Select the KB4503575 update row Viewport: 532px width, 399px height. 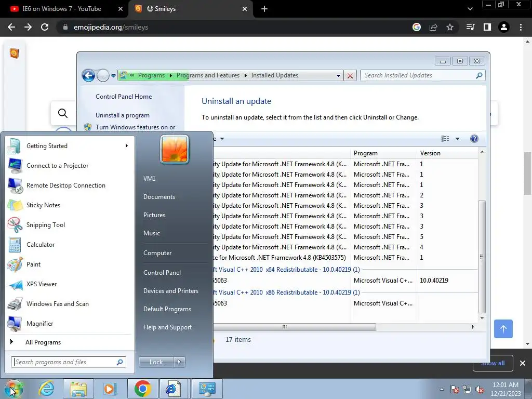point(345,258)
